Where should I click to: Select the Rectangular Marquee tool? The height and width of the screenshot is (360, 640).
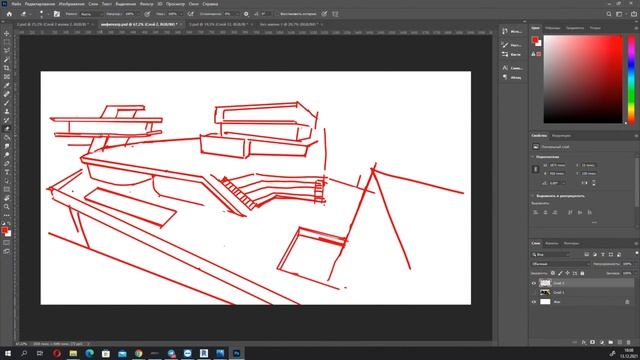[x=7, y=42]
